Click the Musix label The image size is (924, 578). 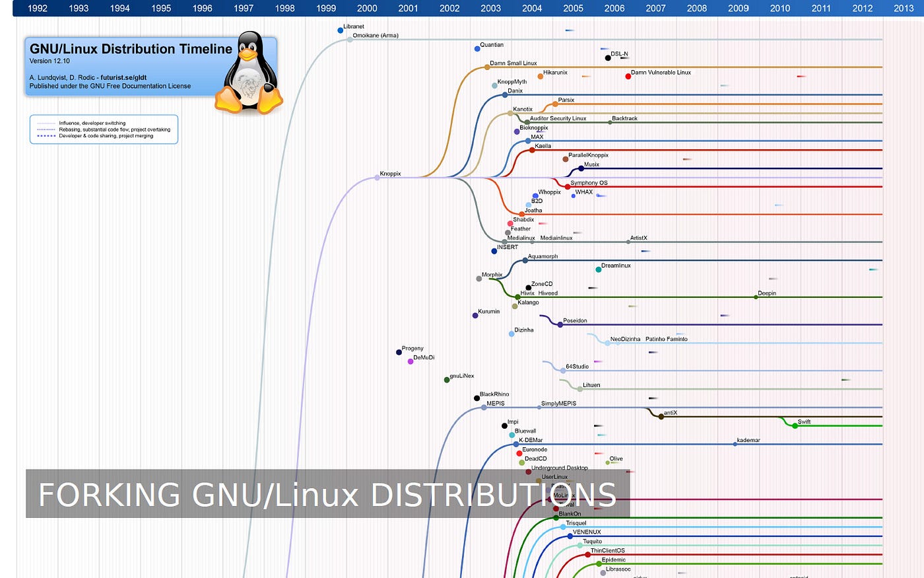(591, 165)
